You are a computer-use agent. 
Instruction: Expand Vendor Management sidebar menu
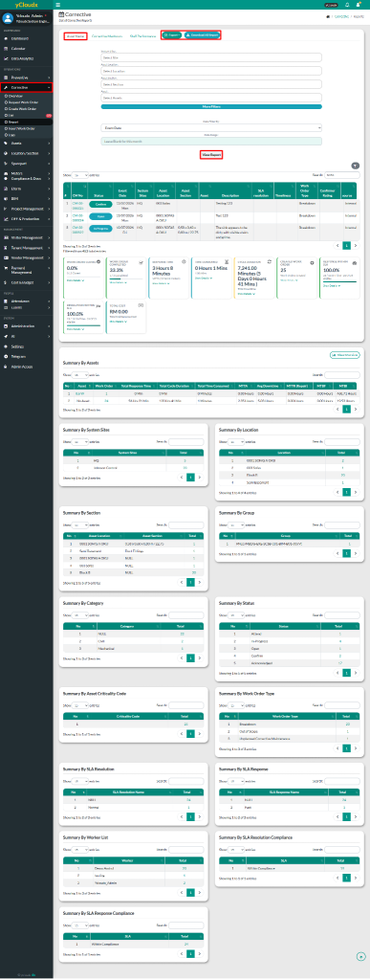(x=26, y=257)
